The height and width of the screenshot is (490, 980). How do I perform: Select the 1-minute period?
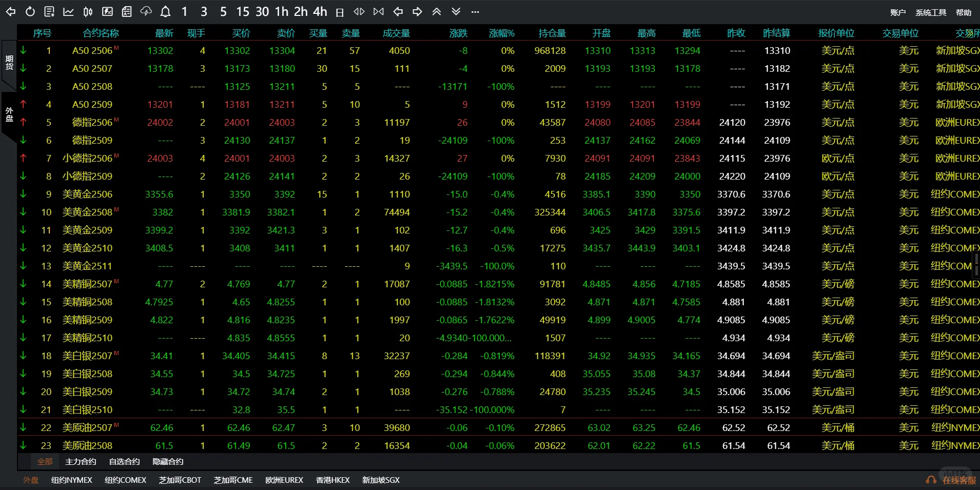pos(185,11)
